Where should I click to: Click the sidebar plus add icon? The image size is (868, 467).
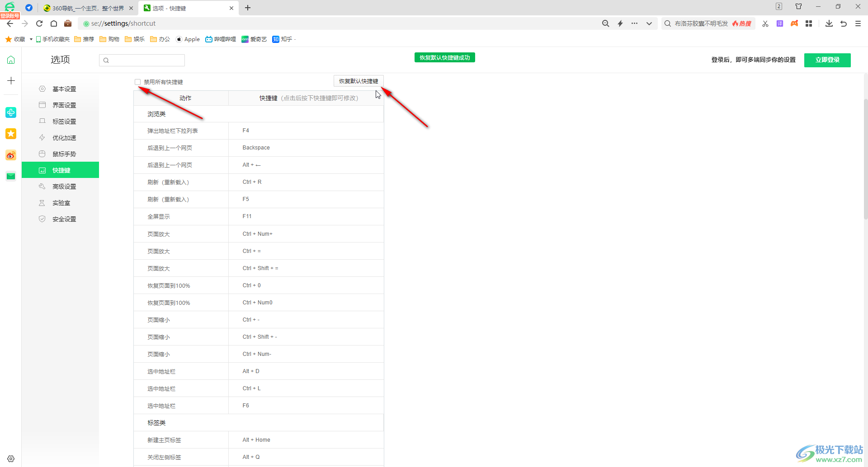[x=11, y=81]
